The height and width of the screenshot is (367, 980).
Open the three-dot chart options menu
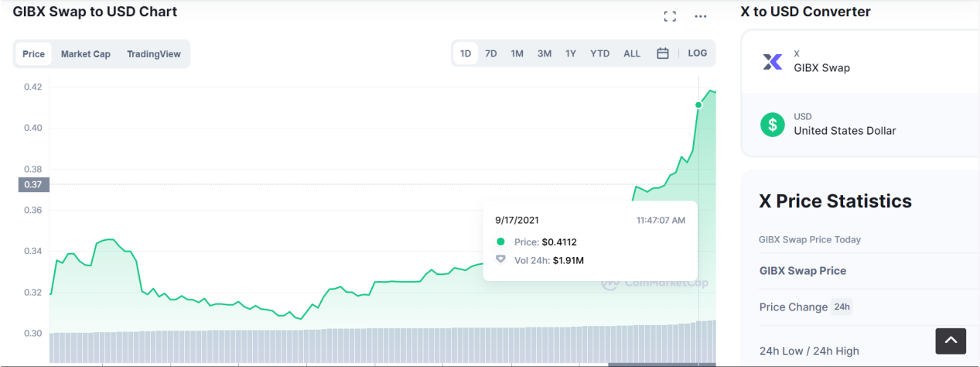pyautogui.click(x=700, y=16)
